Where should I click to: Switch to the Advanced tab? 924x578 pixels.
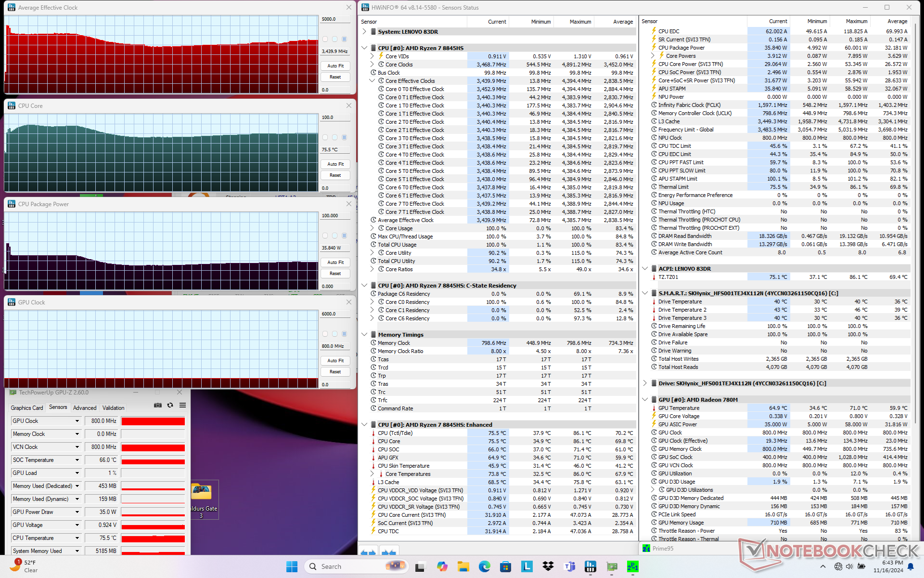click(x=85, y=407)
